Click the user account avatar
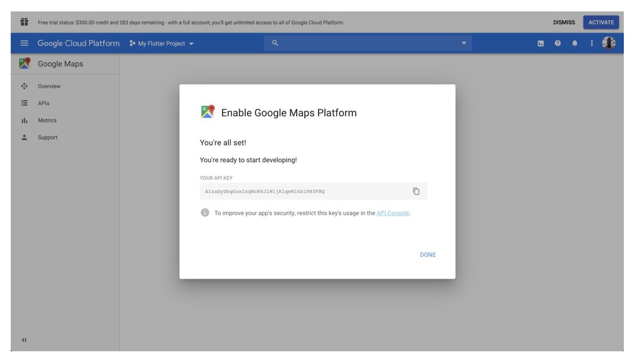 click(609, 43)
